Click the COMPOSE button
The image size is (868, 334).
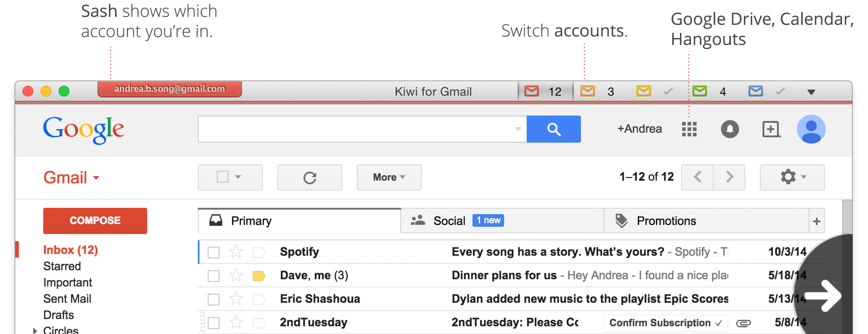coord(95,221)
